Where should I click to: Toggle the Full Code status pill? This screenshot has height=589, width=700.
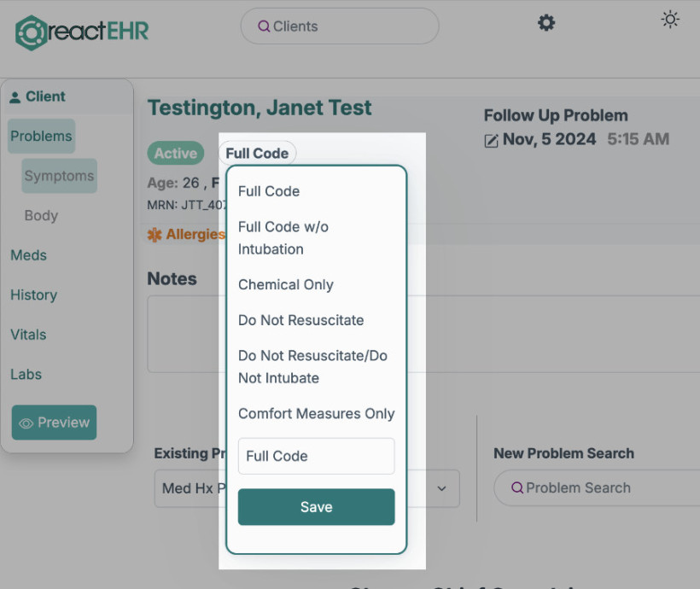257,153
